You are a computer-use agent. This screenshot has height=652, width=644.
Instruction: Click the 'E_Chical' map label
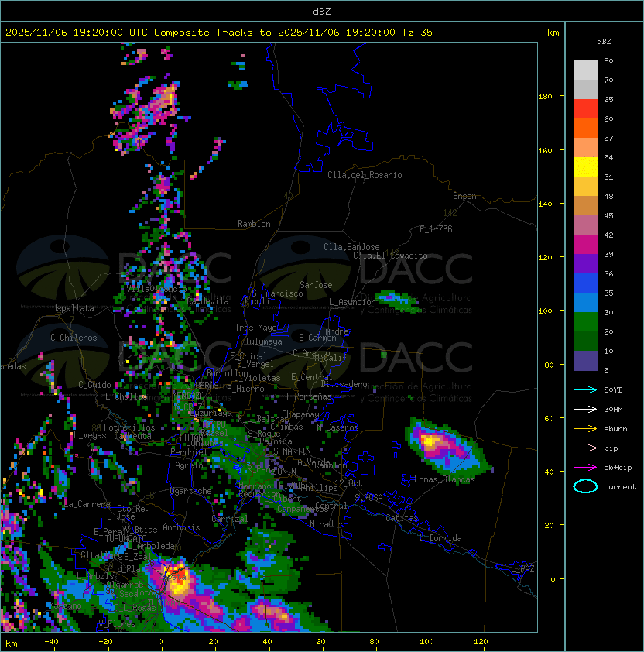point(248,356)
